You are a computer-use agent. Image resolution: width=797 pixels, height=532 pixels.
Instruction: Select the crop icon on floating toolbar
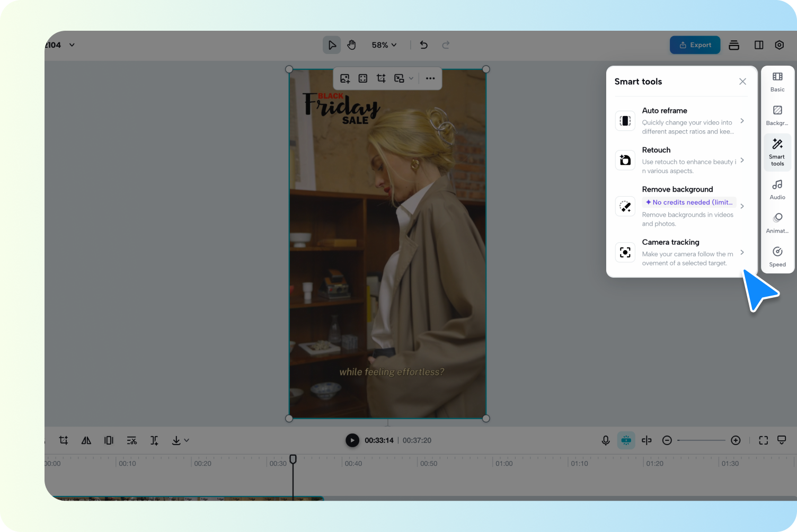[381, 78]
